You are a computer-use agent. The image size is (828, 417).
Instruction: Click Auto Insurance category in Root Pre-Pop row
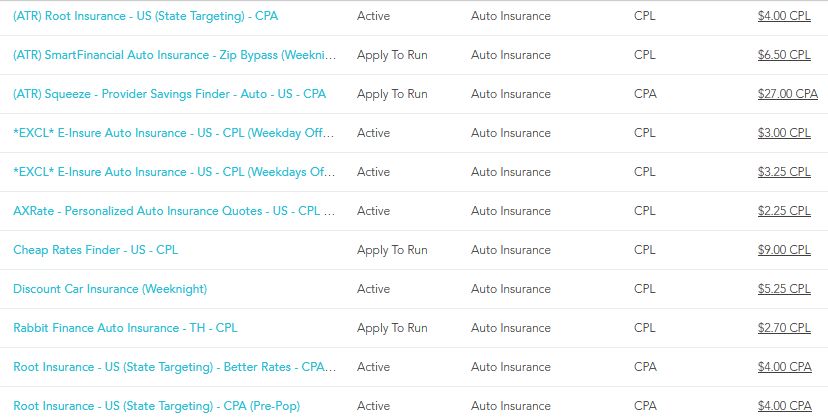point(511,406)
